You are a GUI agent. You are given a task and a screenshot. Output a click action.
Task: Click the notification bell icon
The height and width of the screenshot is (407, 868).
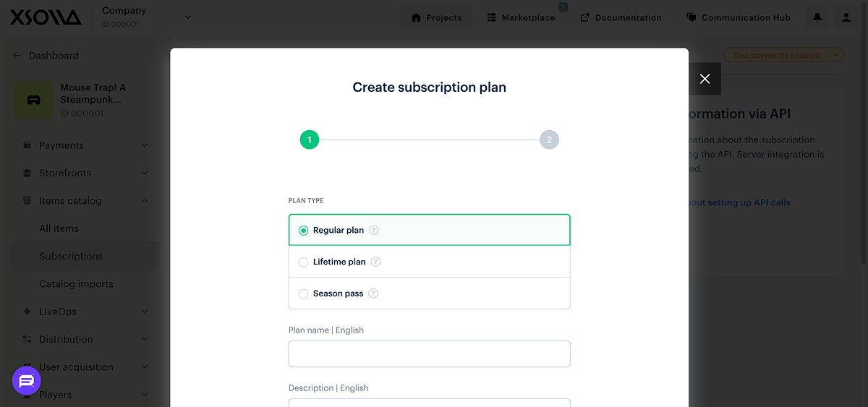[x=817, y=17]
